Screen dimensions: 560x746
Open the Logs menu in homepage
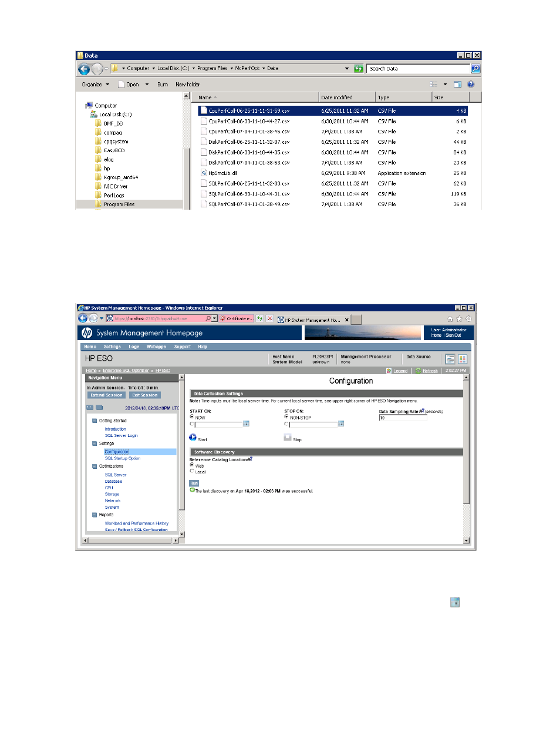134,347
